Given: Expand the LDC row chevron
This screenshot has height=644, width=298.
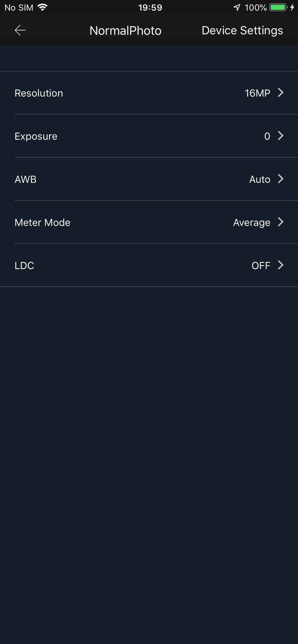Looking at the screenshot, I should coord(281,265).
